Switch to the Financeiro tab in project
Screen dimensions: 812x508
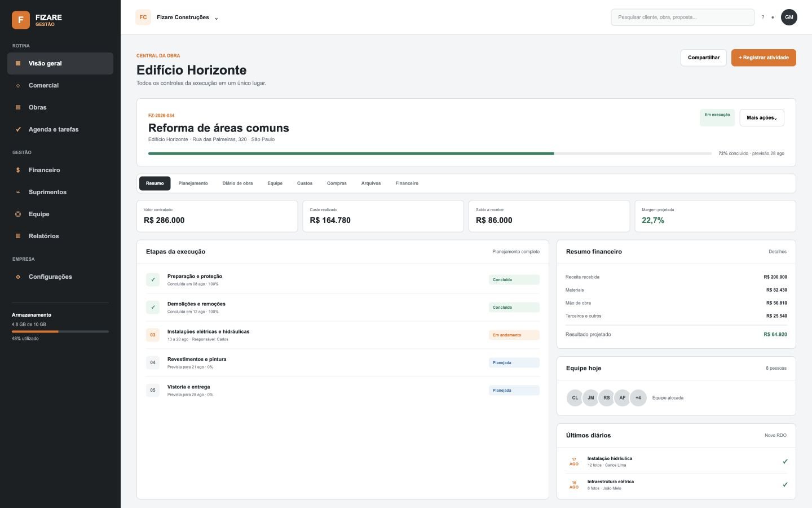(x=407, y=183)
